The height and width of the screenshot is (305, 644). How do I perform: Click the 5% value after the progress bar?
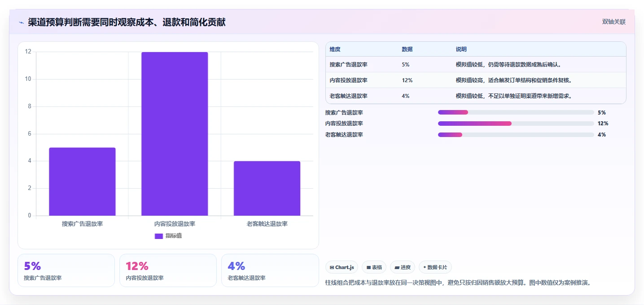(x=601, y=112)
